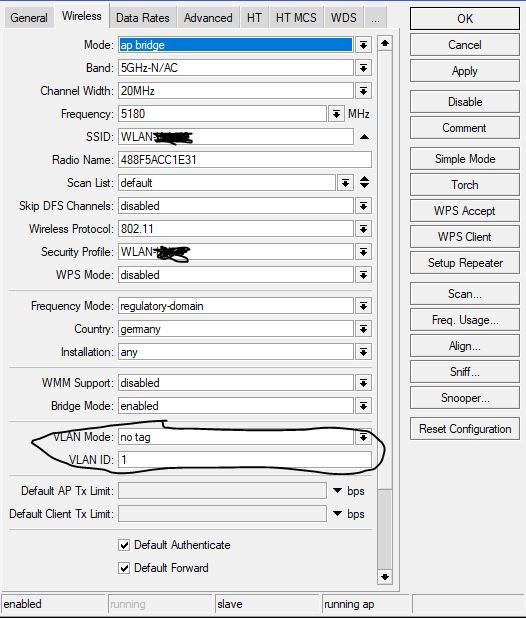Click the Reset Configuration button
Viewport: 526px width, 619px height.
tap(465, 429)
